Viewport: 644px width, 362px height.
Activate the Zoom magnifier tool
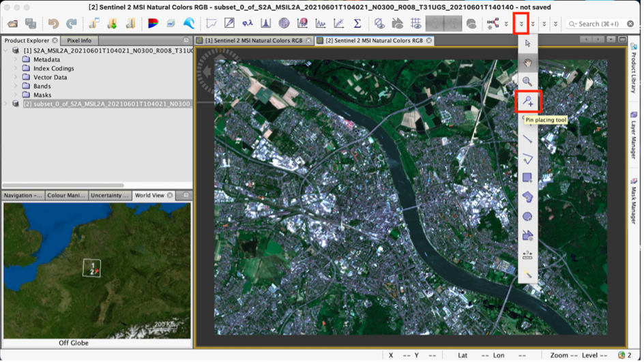pos(527,81)
